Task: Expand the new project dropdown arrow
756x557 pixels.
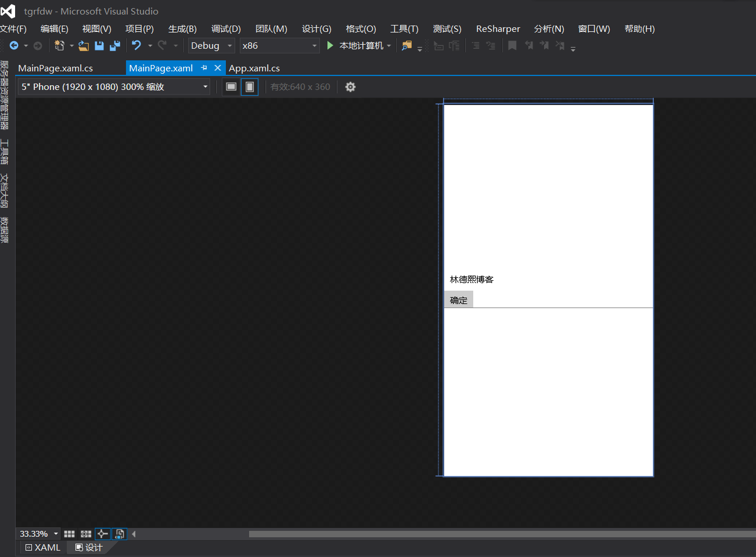Action: click(71, 45)
